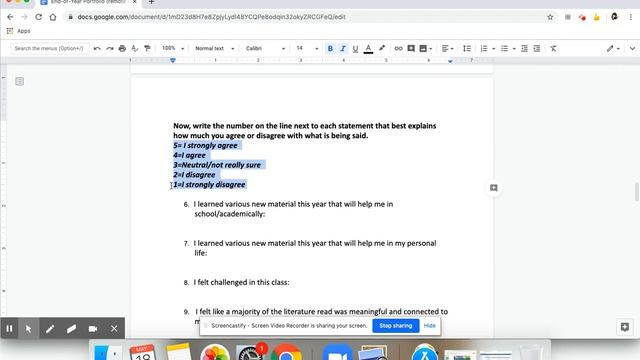Open the Apps bookmarks shortcut
This screenshot has height=360, width=640.
(x=19, y=31)
